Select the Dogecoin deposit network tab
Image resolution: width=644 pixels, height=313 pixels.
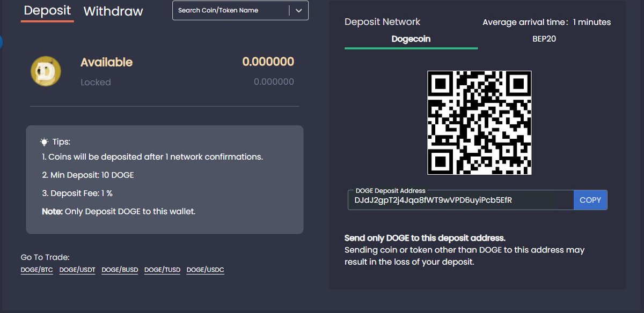tap(411, 39)
